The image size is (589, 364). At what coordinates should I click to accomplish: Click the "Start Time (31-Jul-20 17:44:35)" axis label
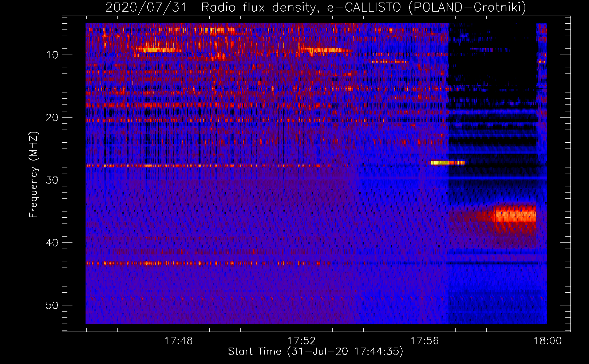click(316, 352)
